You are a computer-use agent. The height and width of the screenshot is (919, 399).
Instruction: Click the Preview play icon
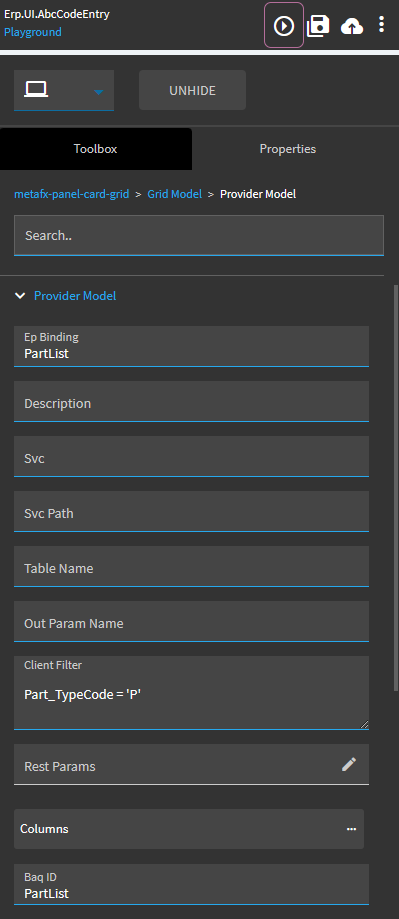click(284, 25)
